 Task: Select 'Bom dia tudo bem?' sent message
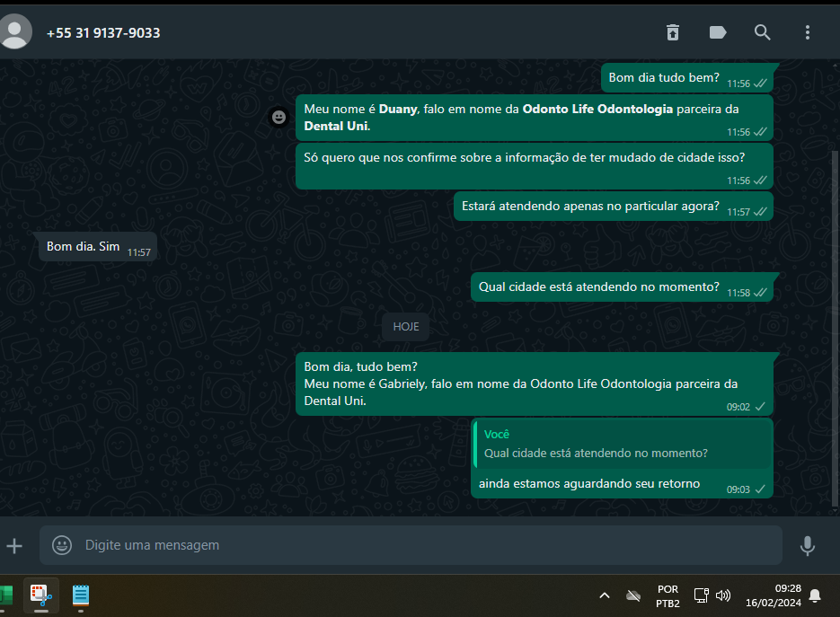[689, 78]
